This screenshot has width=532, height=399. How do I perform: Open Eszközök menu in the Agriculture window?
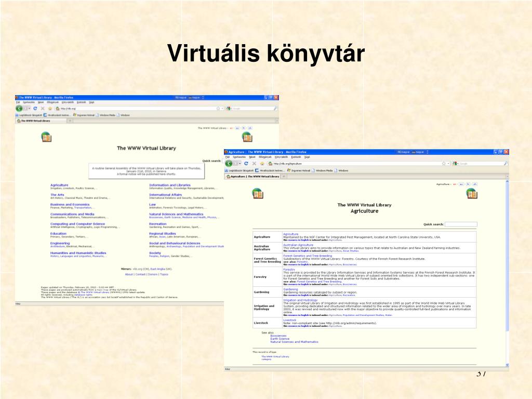tap(296, 157)
